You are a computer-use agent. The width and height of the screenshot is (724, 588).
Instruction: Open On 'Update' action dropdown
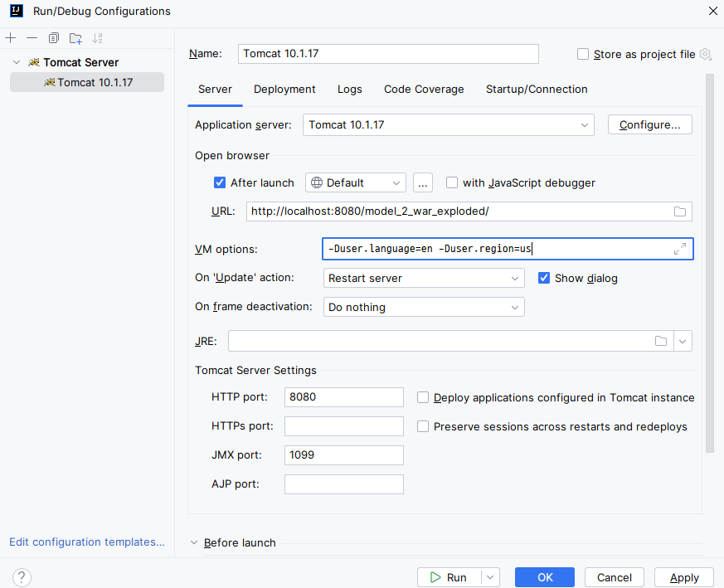point(424,278)
